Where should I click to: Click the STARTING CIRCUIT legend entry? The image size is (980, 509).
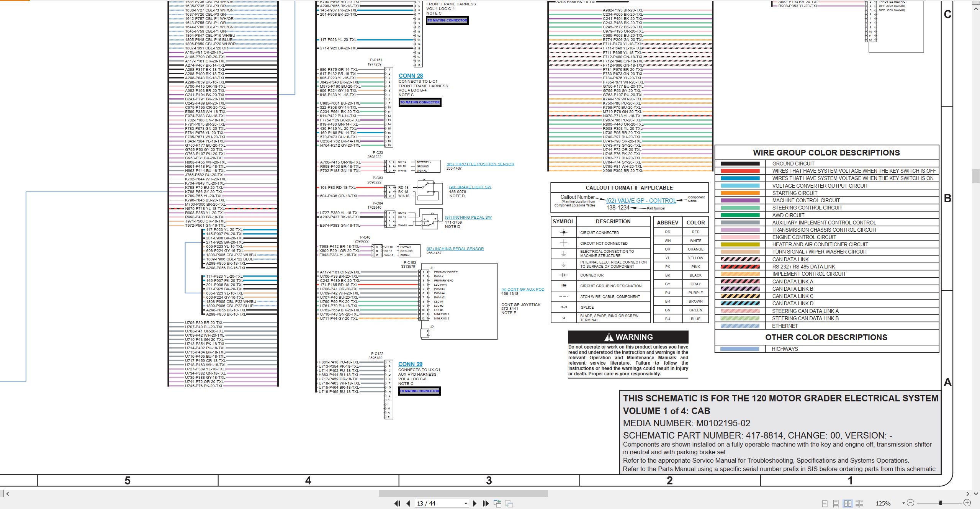tap(795, 193)
